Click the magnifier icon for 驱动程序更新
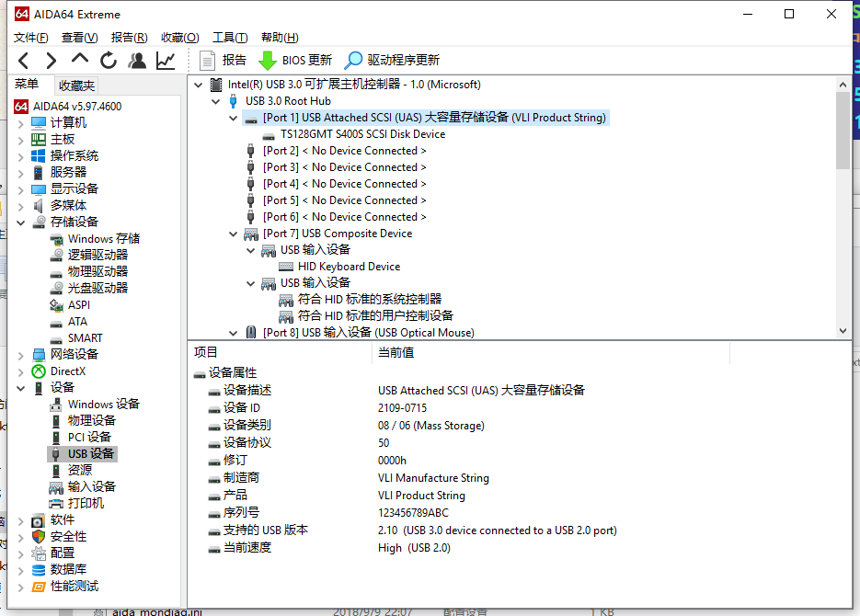 click(x=353, y=61)
